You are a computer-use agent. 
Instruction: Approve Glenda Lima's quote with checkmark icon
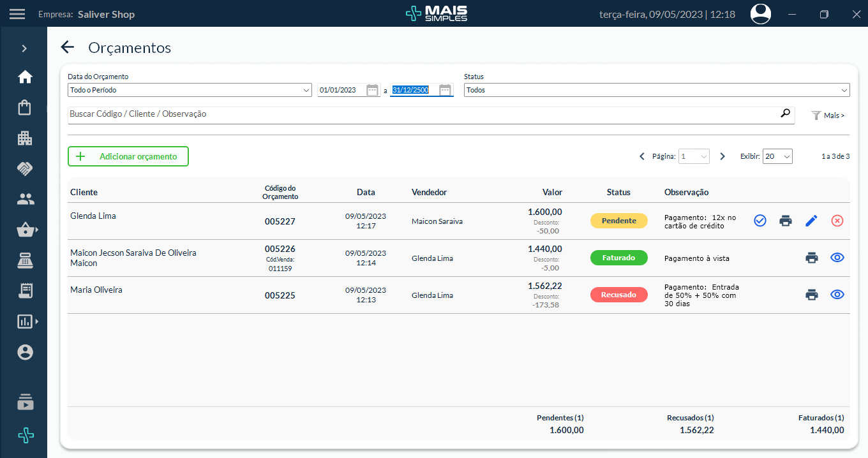760,221
